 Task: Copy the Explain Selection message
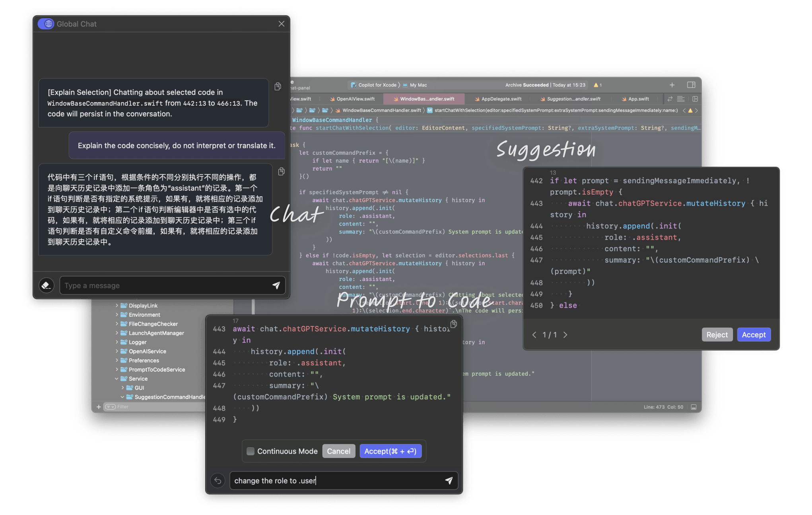coord(278,86)
